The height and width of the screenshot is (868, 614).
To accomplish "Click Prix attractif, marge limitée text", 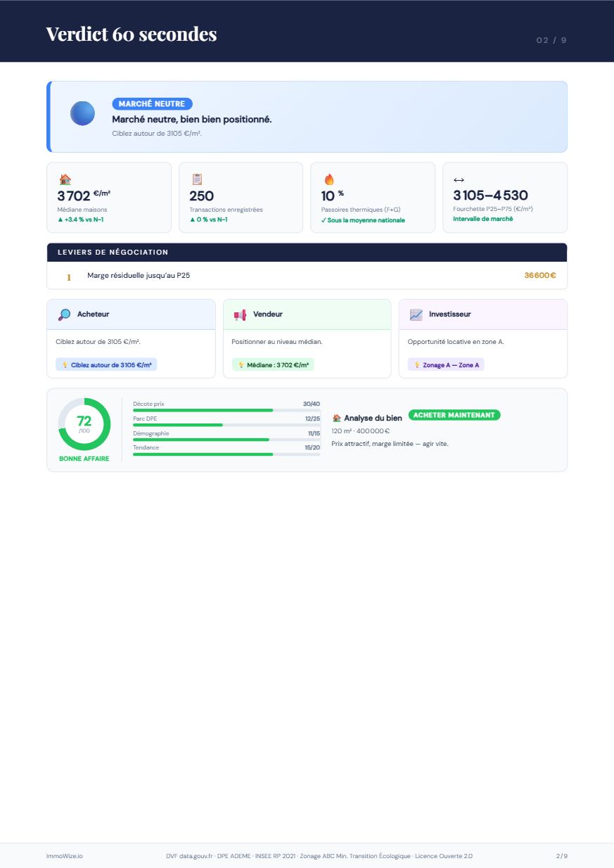I will tap(390, 444).
